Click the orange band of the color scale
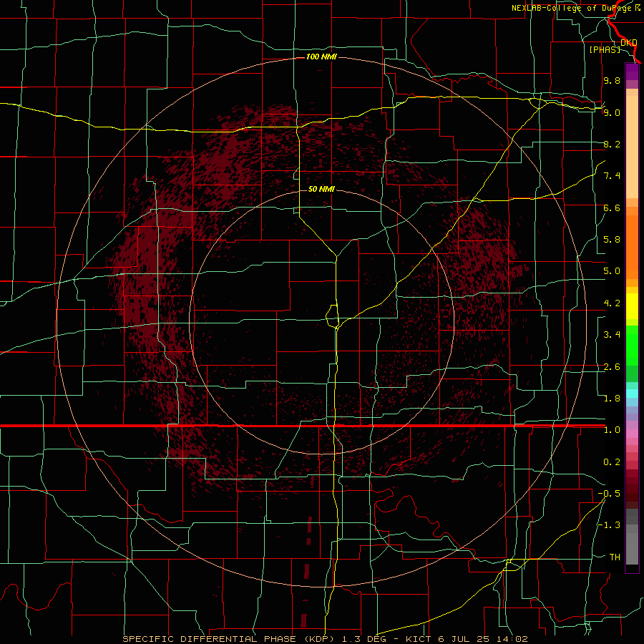Screen dimensions: 644x644 click(x=632, y=246)
